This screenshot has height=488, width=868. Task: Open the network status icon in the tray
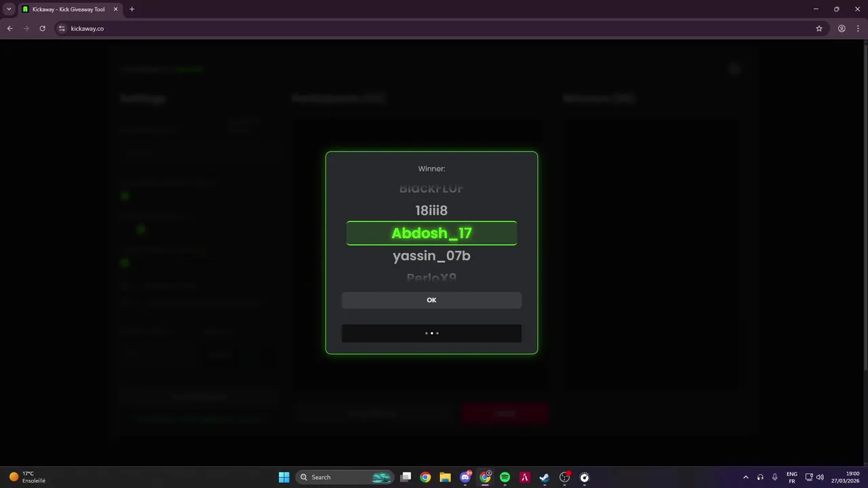[808, 477]
